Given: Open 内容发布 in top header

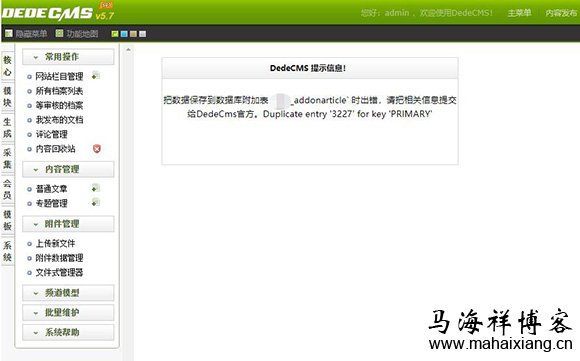Looking at the screenshot, I should click(x=561, y=13).
